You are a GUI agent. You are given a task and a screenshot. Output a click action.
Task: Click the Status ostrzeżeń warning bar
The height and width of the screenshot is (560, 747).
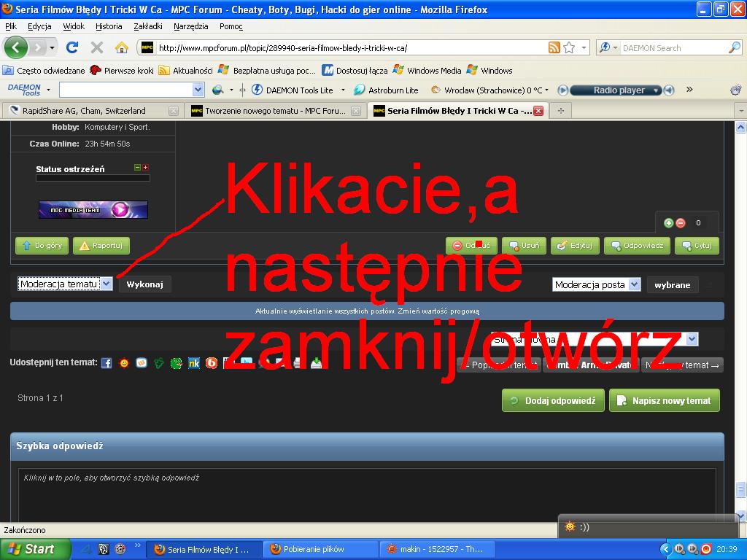tap(93, 178)
